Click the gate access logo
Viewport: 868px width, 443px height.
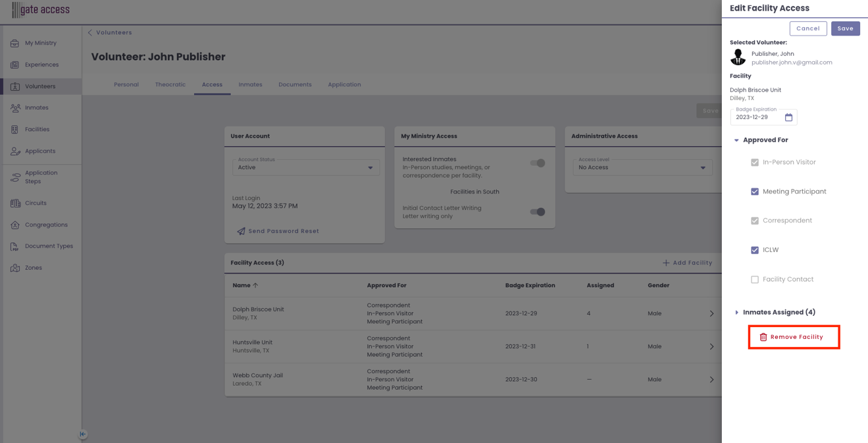[x=40, y=10]
